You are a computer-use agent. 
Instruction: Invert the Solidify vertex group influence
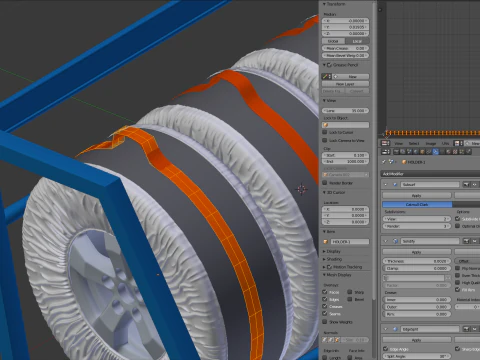[448, 278]
